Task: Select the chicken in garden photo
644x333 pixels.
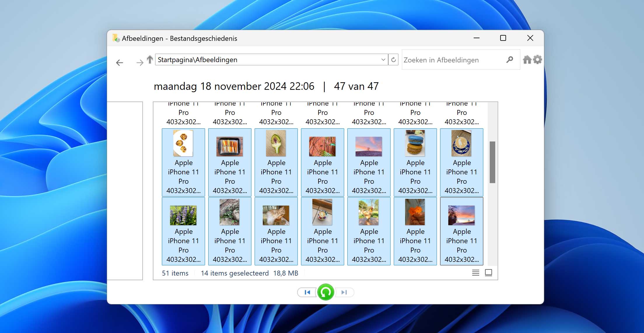Action: [x=369, y=212]
